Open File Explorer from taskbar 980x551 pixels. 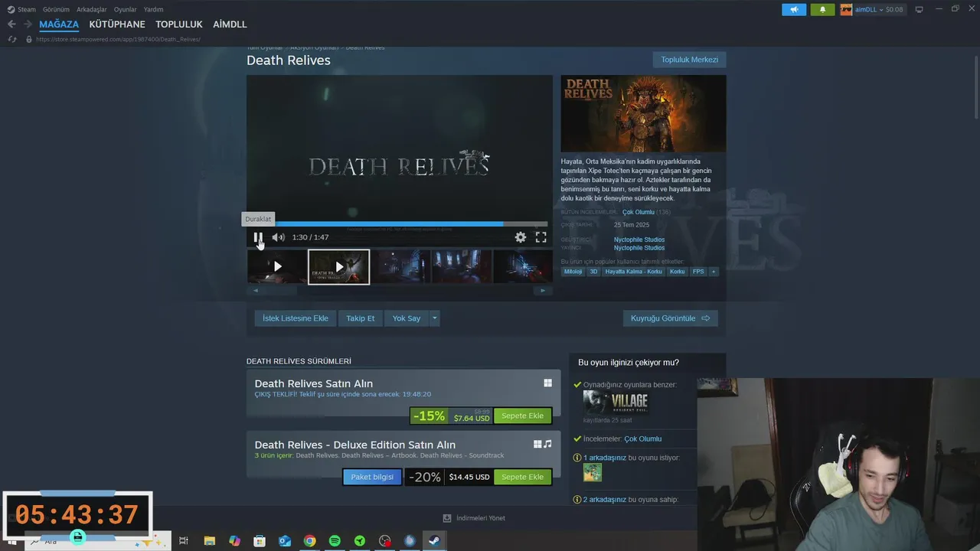pyautogui.click(x=209, y=541)
